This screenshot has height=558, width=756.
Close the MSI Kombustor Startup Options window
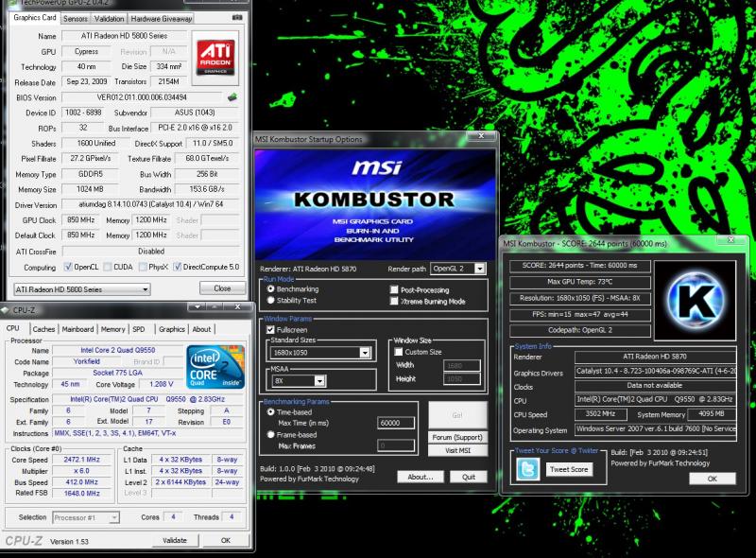pos(480,136)
